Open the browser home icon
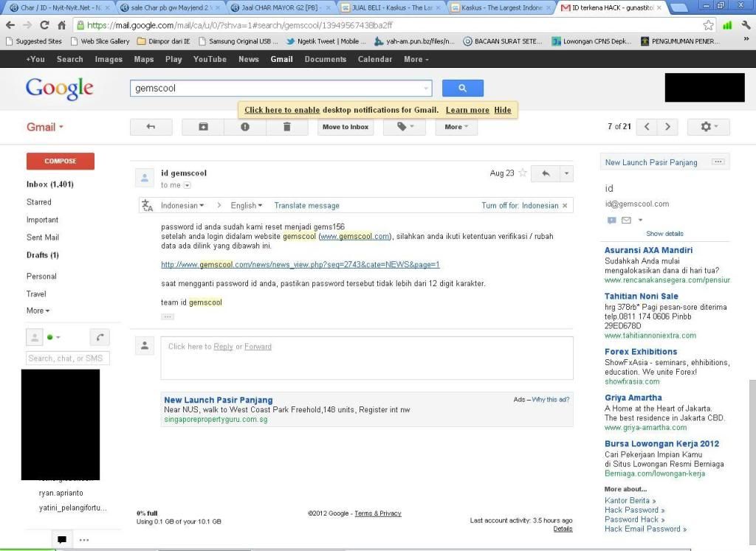The width and height of the screenshot is (756, 551). (62, 25)
